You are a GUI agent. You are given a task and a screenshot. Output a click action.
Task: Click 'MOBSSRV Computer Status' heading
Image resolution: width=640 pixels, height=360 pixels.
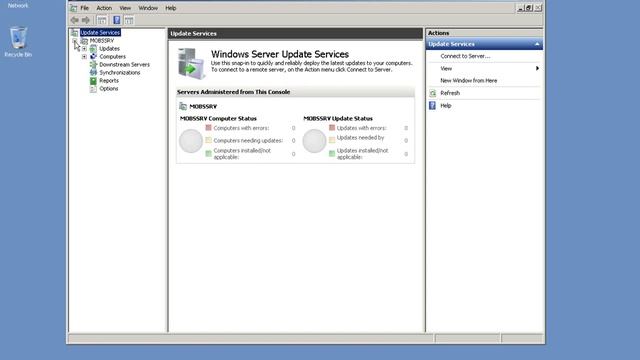pyautogui.click(x=218, y=119)
